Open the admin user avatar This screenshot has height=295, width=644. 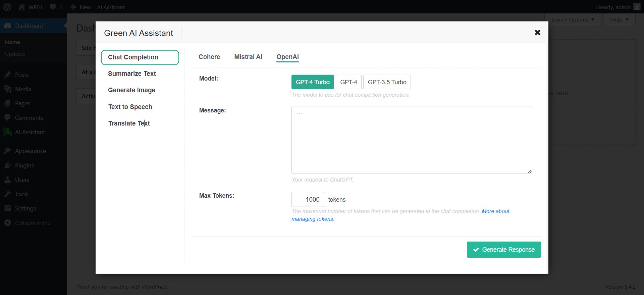(x=637, y=7)
